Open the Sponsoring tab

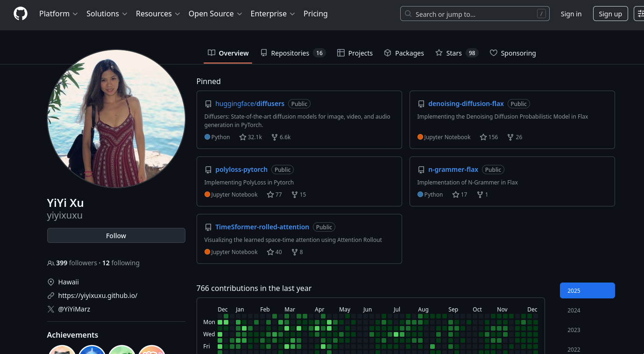pyautogui.click(x=513, y=53)
